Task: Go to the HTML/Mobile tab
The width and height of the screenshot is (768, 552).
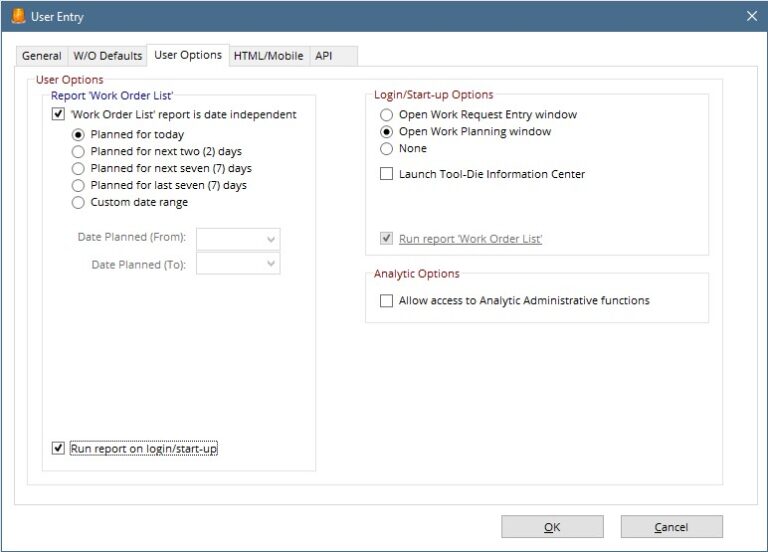Action: point(268,56)
